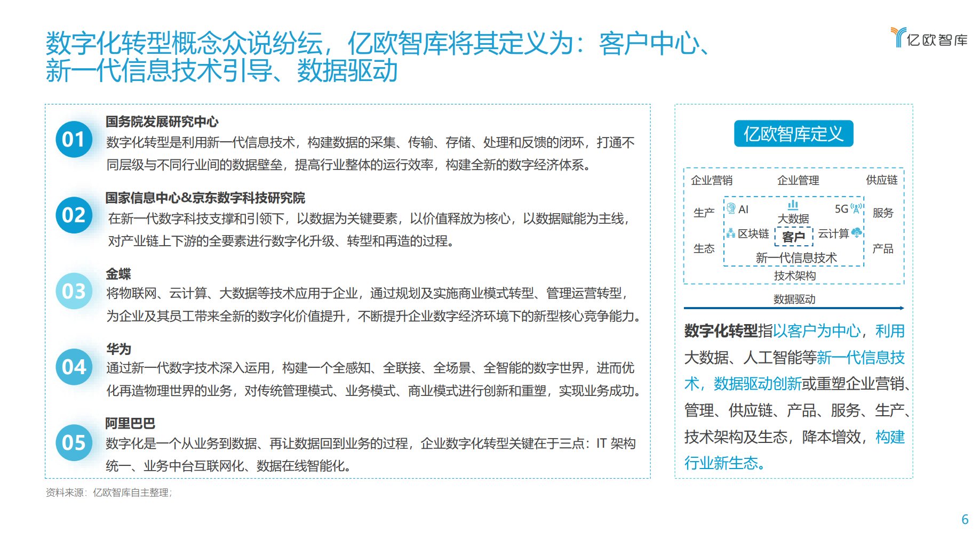Open the 企业管理 label in the diagram
The height and width of the screenshot is (549, 980).
pyautogui.click(x=799, y=180)
